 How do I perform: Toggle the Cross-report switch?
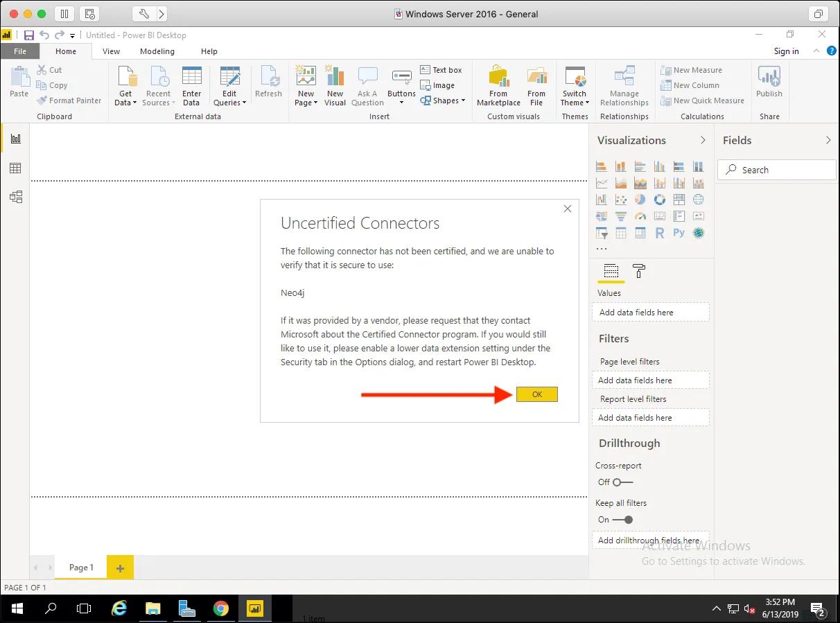(x=623, y=482)
